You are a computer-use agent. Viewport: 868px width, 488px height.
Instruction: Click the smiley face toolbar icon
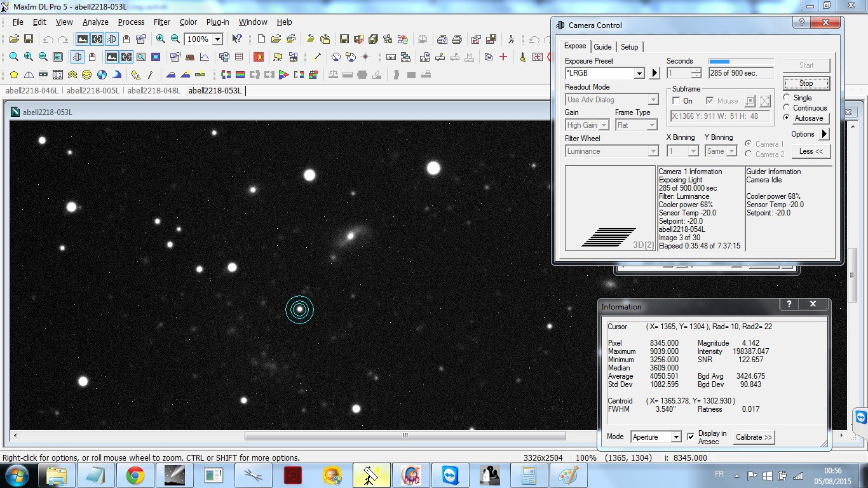tap(87, 75)
